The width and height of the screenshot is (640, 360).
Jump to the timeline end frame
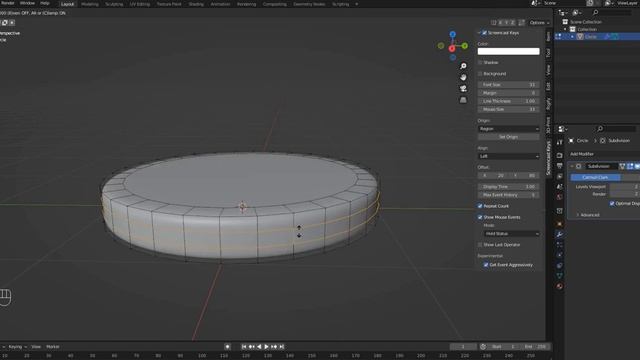[x=282, y=347]
